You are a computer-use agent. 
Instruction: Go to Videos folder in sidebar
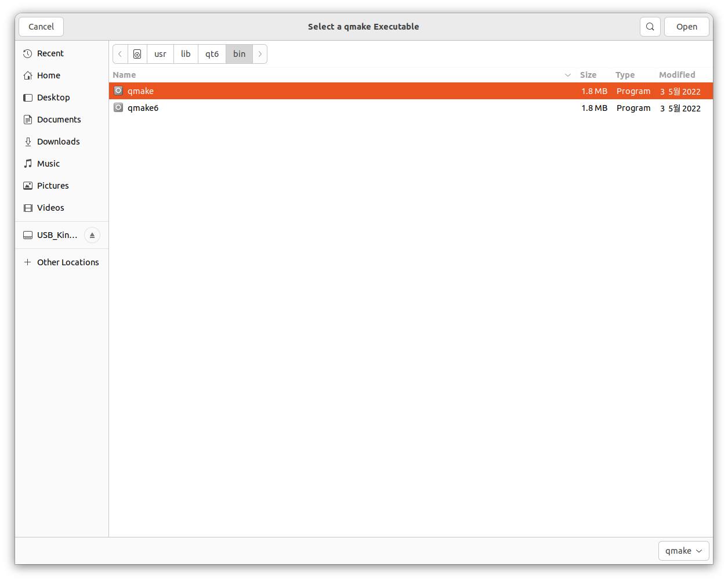coord(61,208)
